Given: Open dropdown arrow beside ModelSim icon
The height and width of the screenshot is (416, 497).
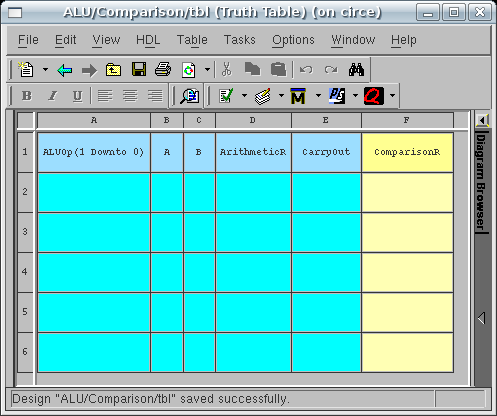Looking at the screenshot, I should tap(318, 96).
